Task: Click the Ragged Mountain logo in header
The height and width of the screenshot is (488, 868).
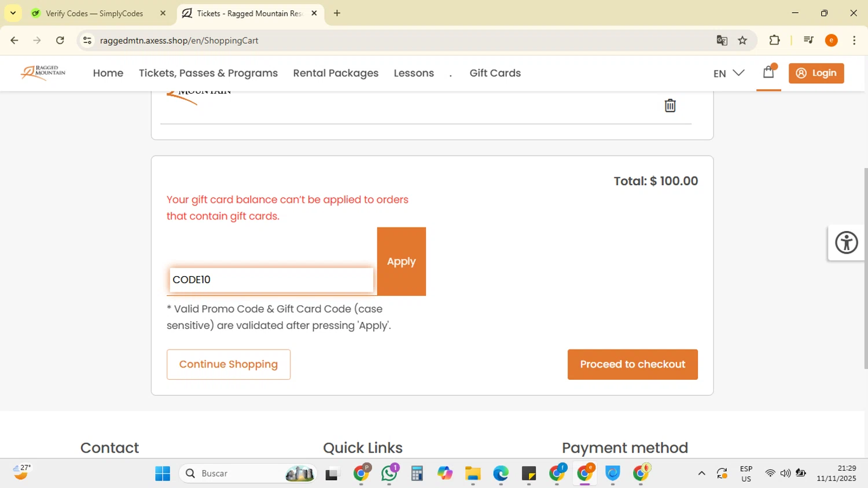Action: click(43, 73)
